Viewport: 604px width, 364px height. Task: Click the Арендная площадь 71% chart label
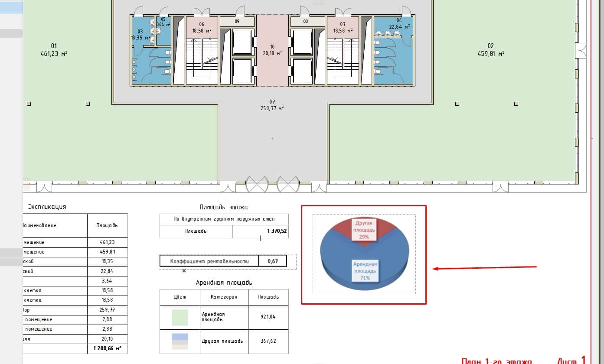coord(365,271)
